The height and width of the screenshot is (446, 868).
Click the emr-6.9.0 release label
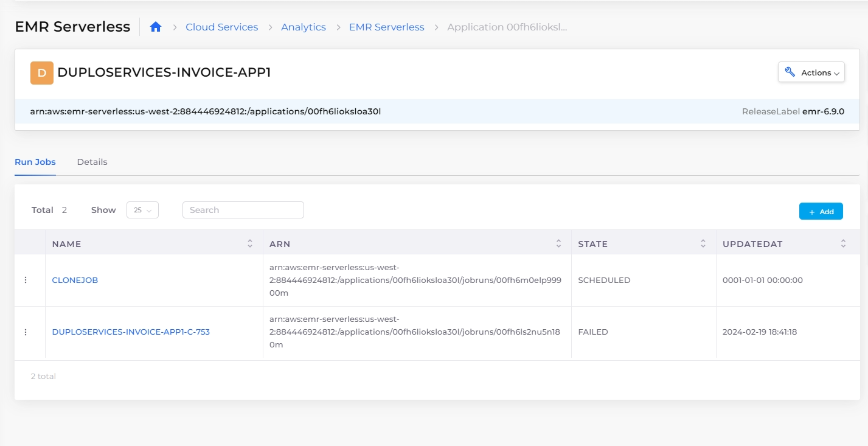coord(823,111)
